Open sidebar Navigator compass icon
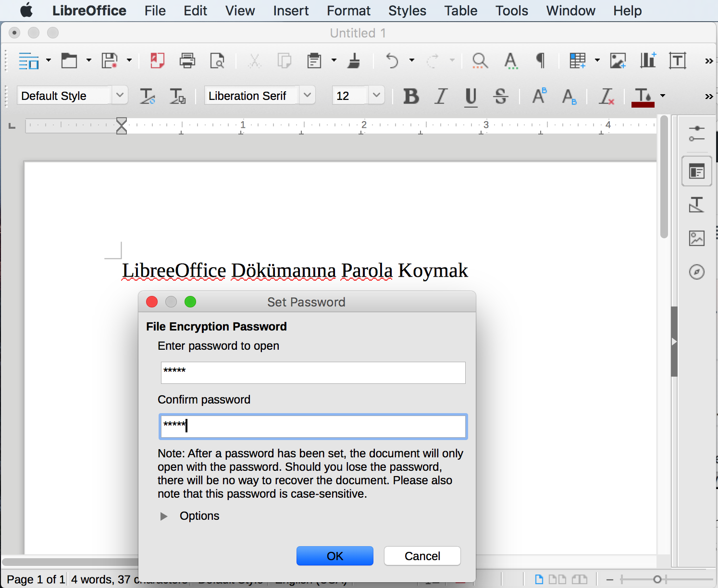The height and width of the screenshot is (588, 718). [x=697, y=272]
